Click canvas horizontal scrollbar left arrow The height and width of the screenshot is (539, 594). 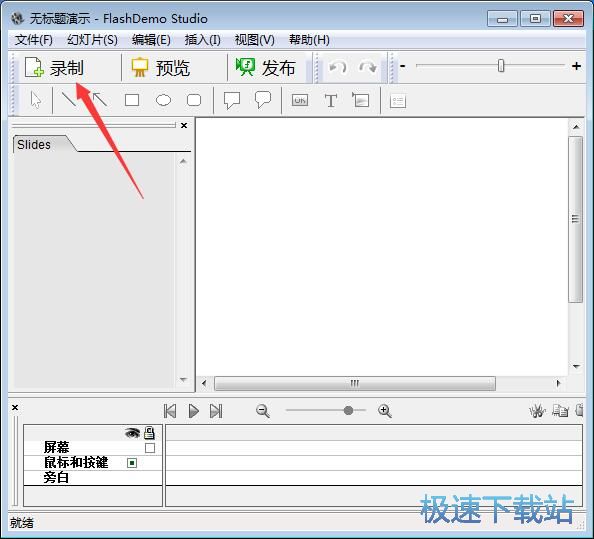pos(204,383)
